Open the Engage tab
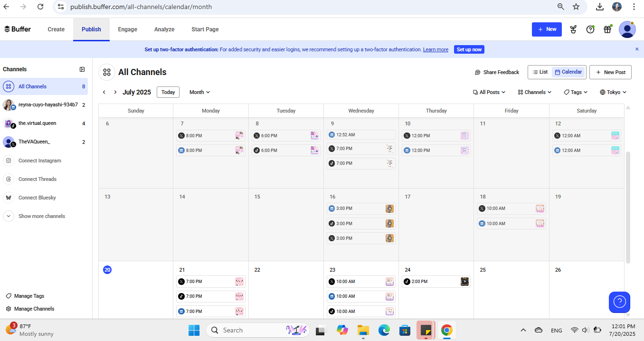 click(127, 29)
